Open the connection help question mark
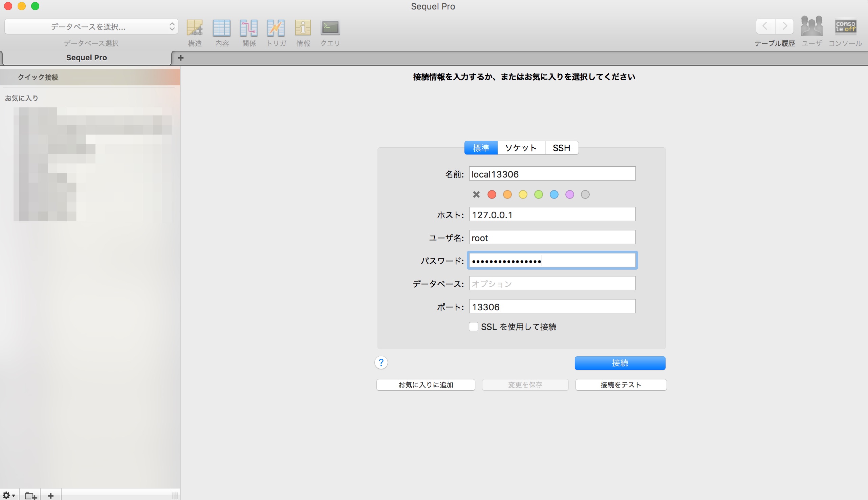Screen dimensions: 868x500 coord(381,362)
